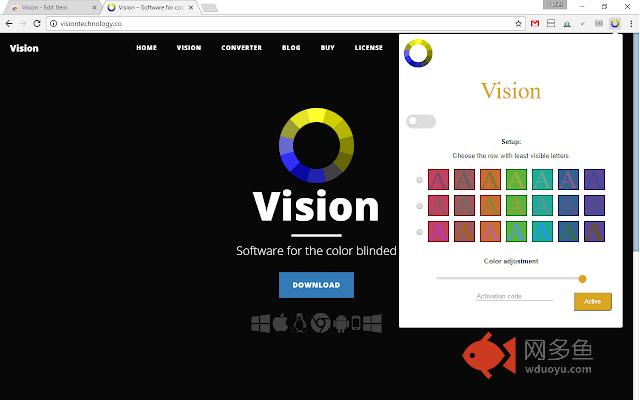Click the Chrome platform icon

pyautogui.click(x=321, y=323)
